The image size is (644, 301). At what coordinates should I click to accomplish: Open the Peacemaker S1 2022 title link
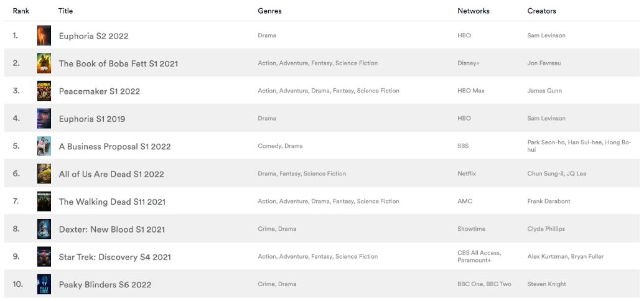[100, 91]
